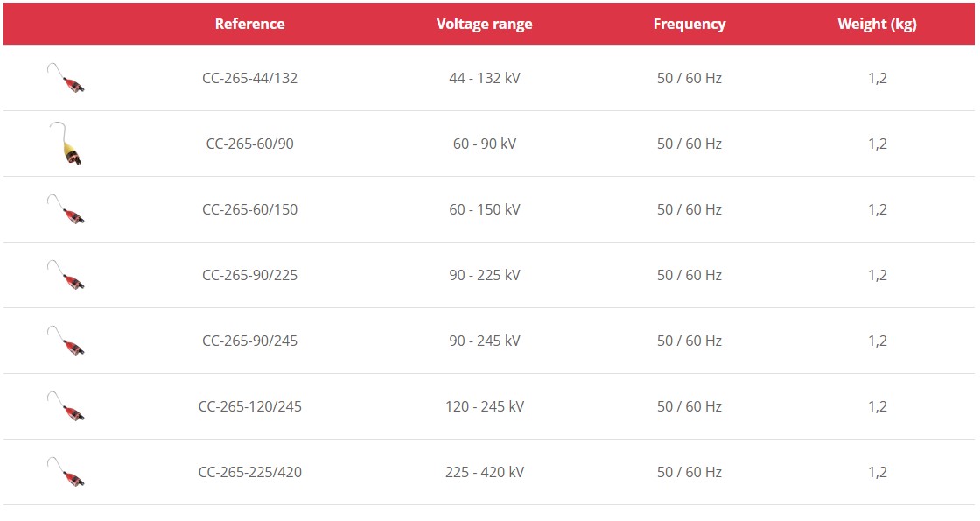This screenshot has width=980, height=521.
Task: Click the CC-265-225/420 product thumbnail
Action: (x=66, y=472)
